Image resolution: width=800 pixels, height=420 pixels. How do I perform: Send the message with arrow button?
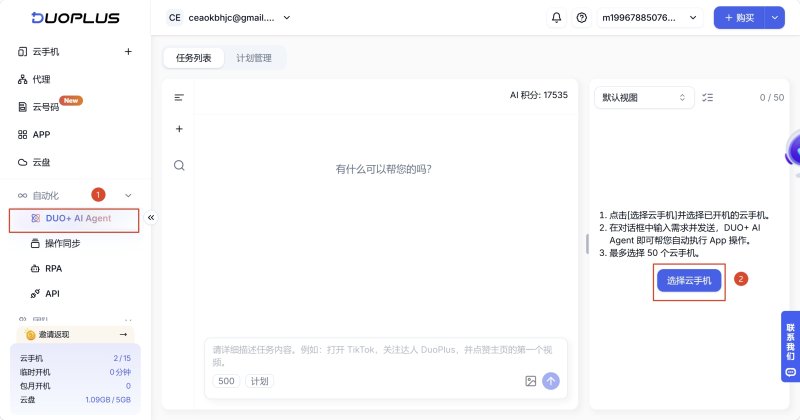click(551, 381)
